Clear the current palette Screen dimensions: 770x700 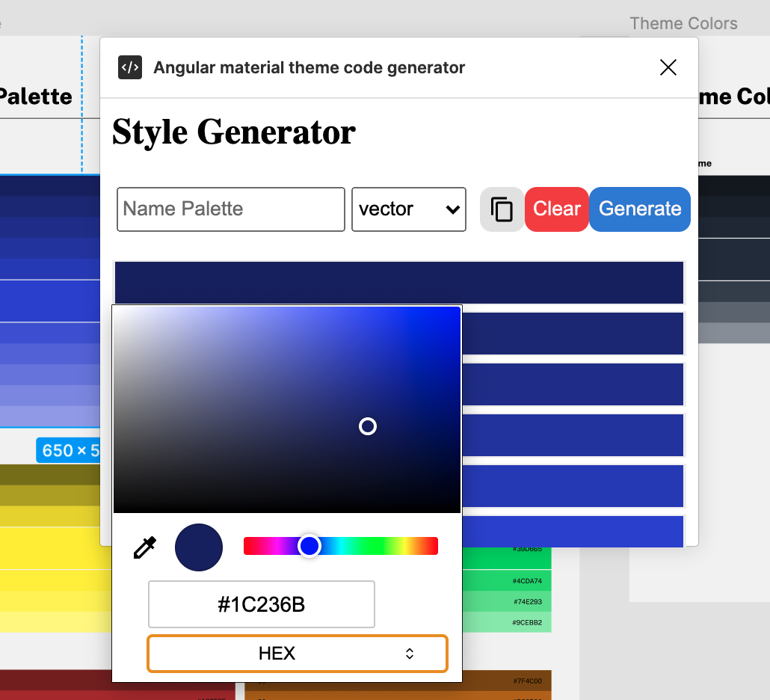pos(556,209)
